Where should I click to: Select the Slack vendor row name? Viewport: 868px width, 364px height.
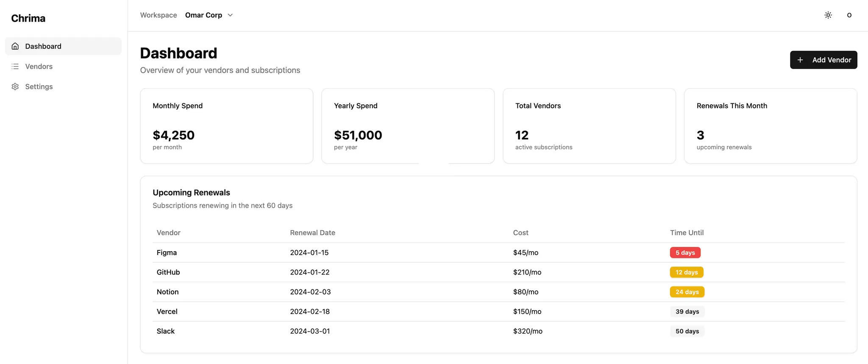[166, 331]
